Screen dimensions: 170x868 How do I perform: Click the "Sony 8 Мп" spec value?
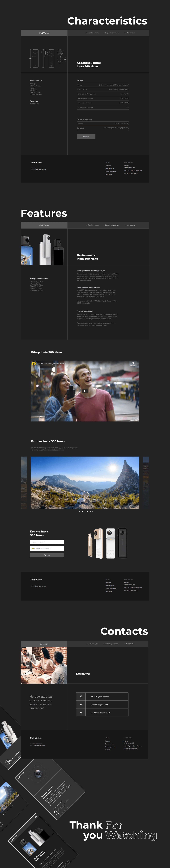pyautogui.click(x=125, y=94)
